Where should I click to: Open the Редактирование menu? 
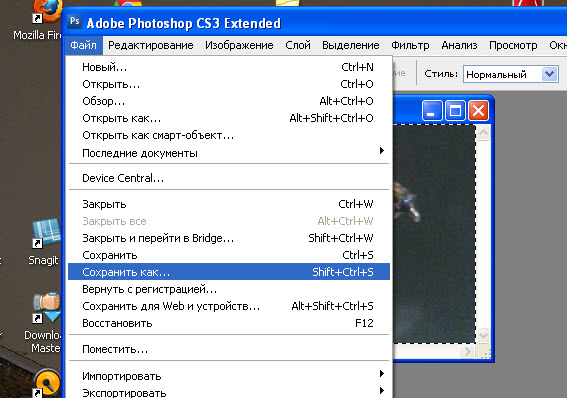(150, 46)
